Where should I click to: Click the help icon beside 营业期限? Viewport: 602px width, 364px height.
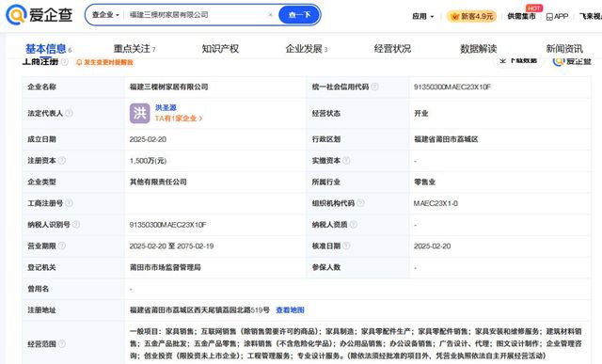click(x=62, y=245)
